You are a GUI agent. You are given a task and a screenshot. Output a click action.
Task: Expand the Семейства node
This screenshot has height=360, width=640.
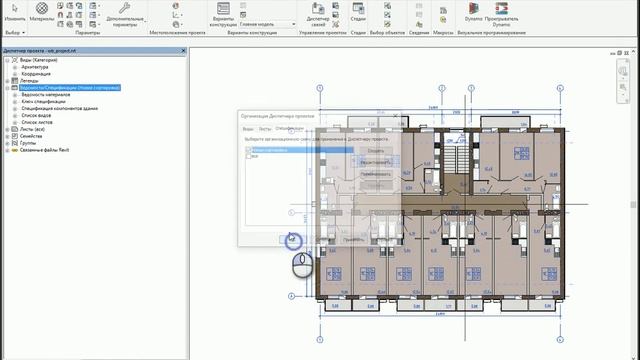tap(7, 136)
